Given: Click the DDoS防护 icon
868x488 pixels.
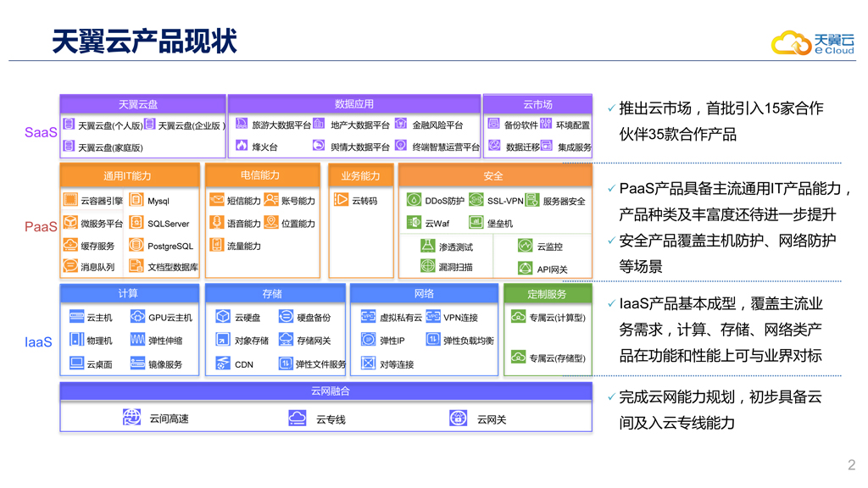Looking at the screenshot, I should (x=414, y=199).
